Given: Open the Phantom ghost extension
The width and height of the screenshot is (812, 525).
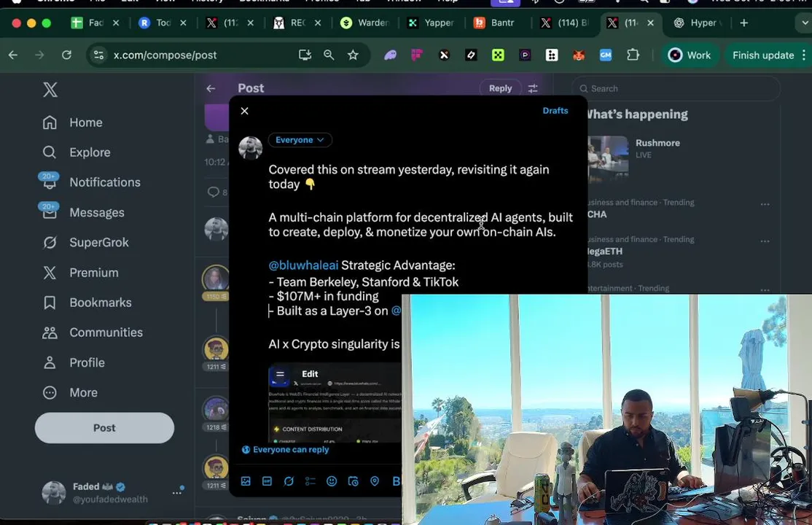Looking at the screenshot, I should point(390,55).
